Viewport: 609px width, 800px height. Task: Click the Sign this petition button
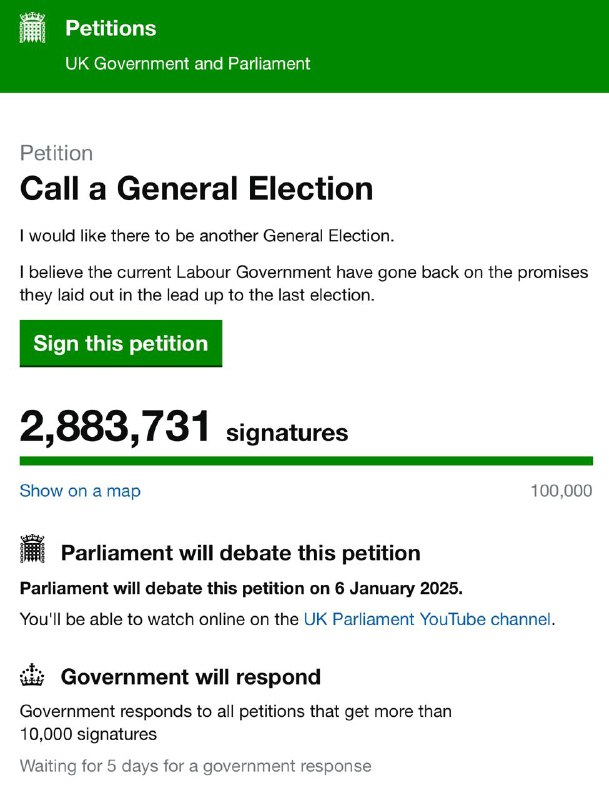[121, 343]
